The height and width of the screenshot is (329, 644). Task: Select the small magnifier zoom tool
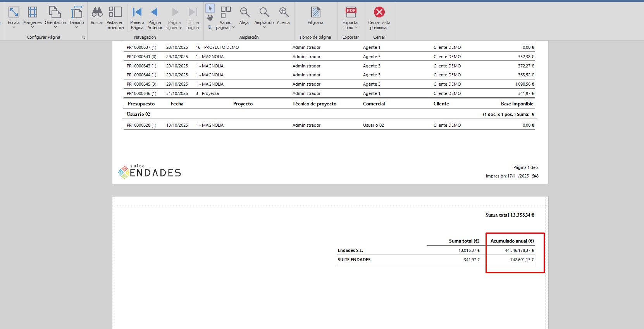[x=210, y=28]
